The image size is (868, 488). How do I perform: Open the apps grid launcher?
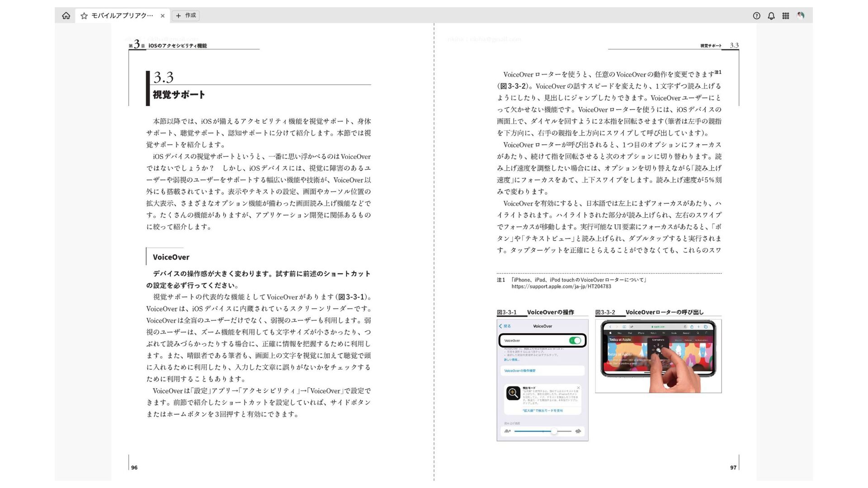click(786, 16)
